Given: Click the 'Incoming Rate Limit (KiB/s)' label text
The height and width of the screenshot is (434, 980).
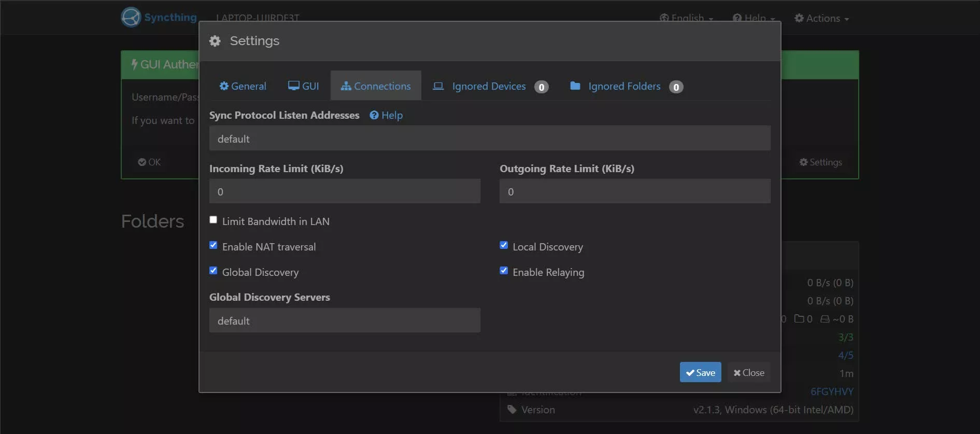Looking at the screenshot, I should pos(276,169).
